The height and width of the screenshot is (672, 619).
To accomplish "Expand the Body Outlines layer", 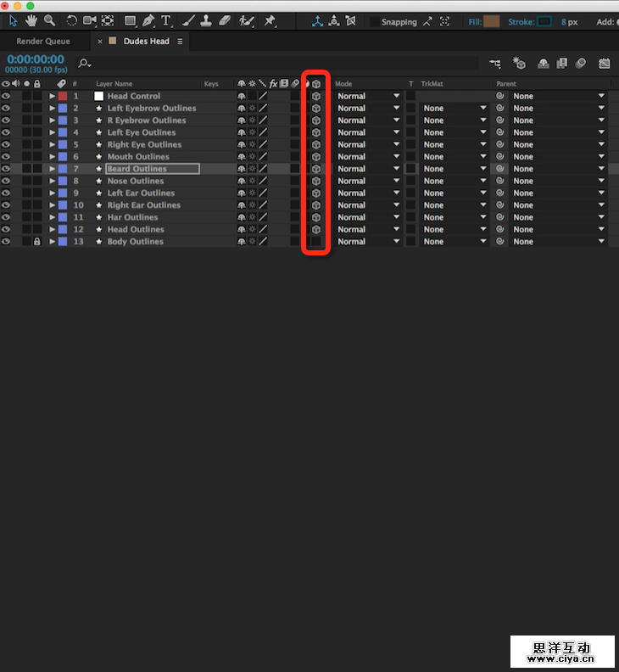I will point(52,242).
